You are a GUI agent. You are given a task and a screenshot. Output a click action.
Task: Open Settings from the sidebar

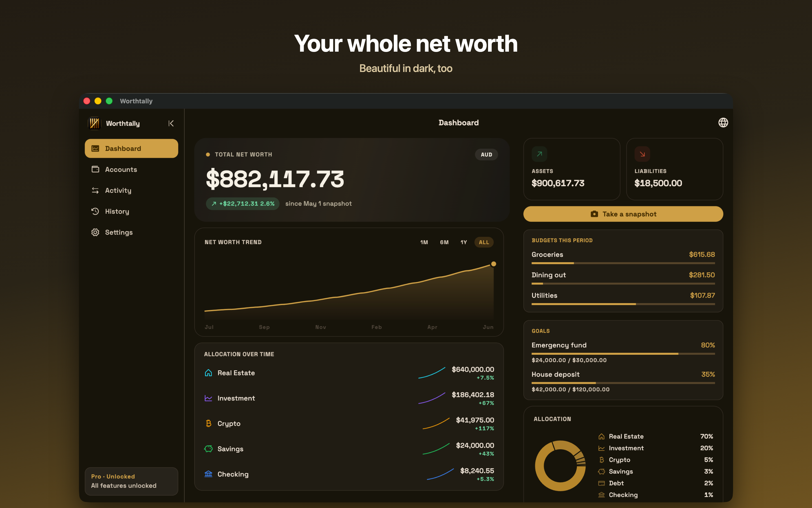[x=131, y=232]
